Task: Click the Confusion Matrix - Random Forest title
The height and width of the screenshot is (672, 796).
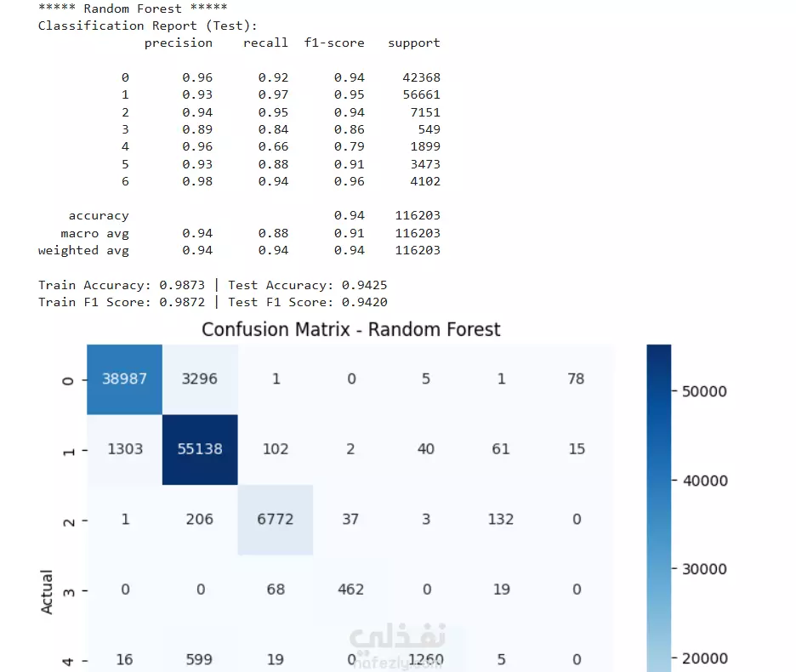Action: 350,330
